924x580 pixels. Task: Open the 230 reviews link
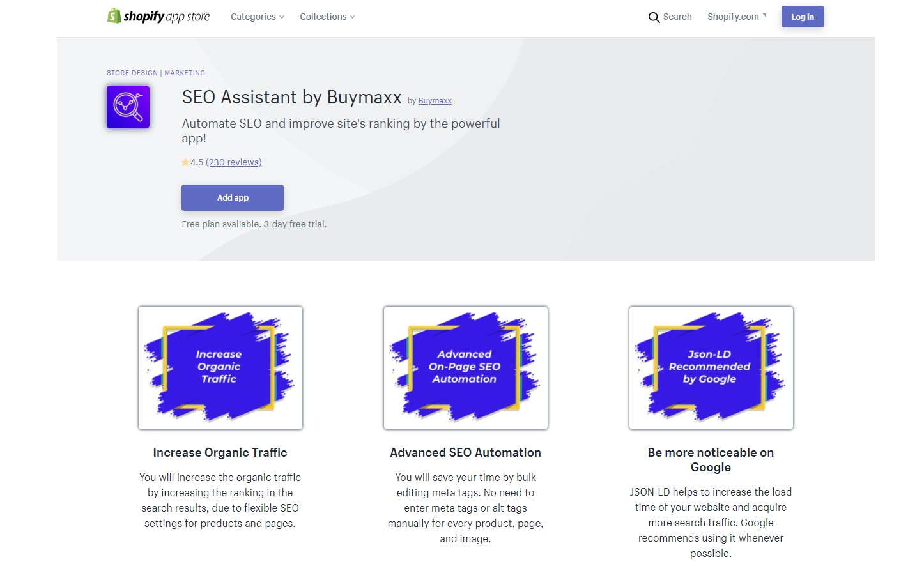[234, 162]
